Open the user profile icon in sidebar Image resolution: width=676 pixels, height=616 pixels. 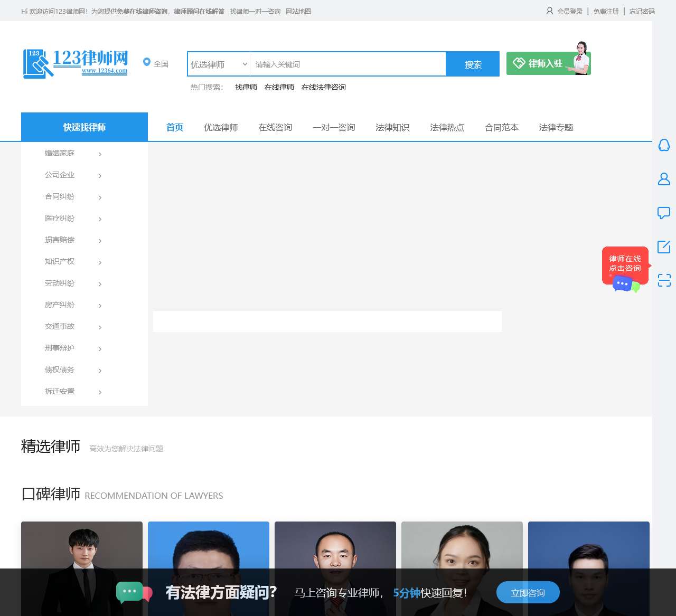coord(664,179)
